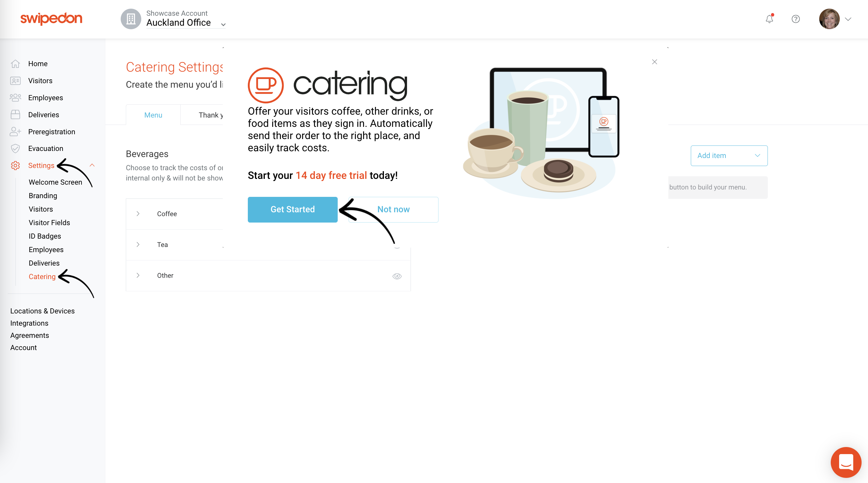The image size is (868, 483).
Task: Close the catering trial popup
Action: [654, 62]
